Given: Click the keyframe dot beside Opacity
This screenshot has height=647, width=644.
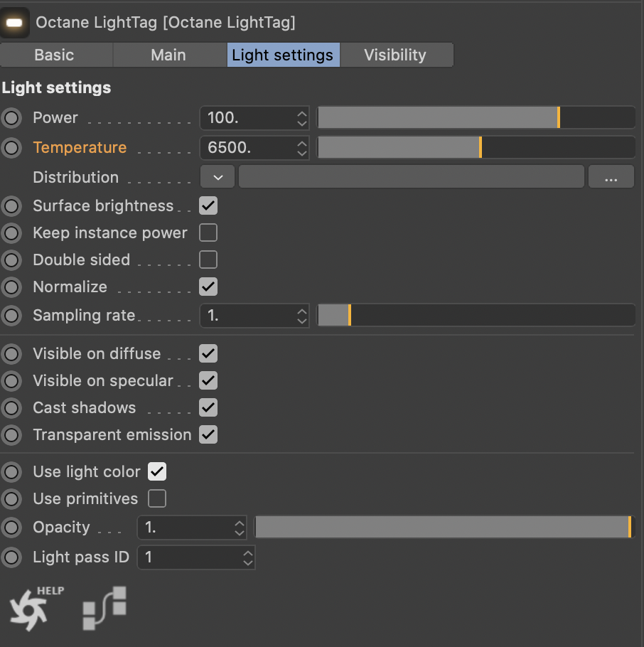Looking at the screenshot, I should [12, 528].
